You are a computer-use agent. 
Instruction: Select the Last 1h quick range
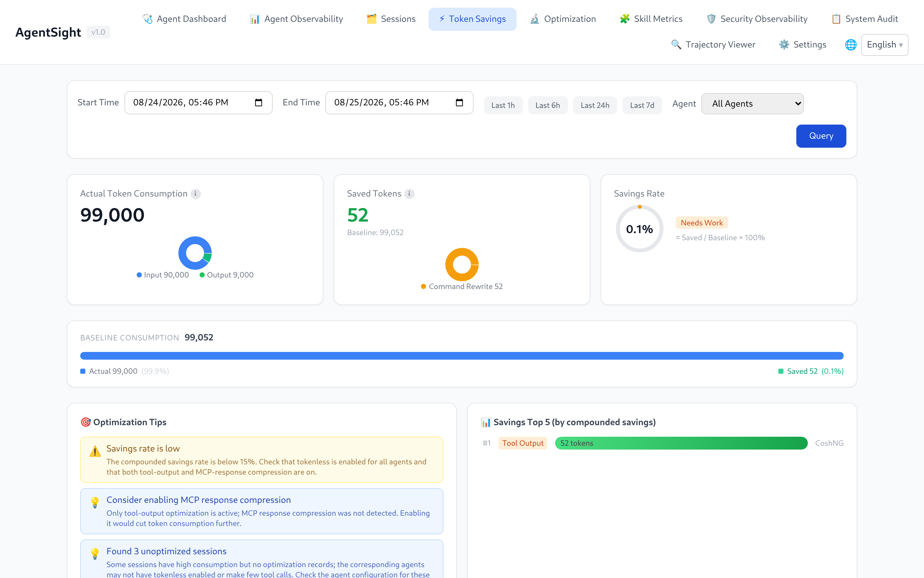pyautogui.click(x=503, y=105)
